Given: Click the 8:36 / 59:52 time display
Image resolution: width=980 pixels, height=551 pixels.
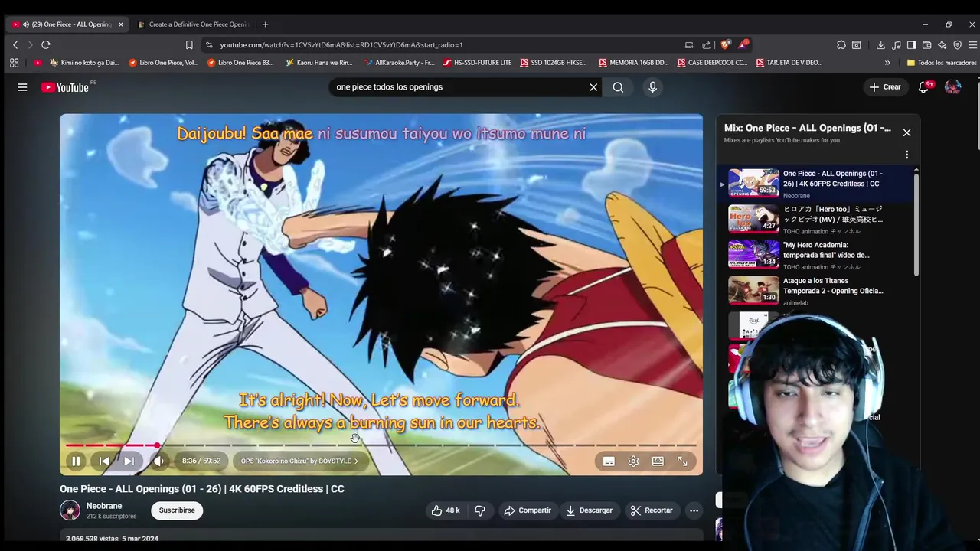Looking at the screenshot, I should 201,461.
